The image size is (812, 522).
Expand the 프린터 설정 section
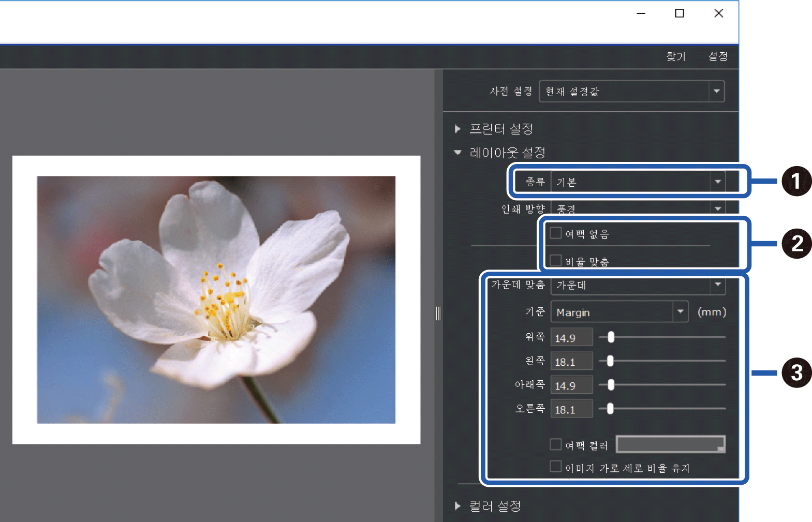(457, 129)
